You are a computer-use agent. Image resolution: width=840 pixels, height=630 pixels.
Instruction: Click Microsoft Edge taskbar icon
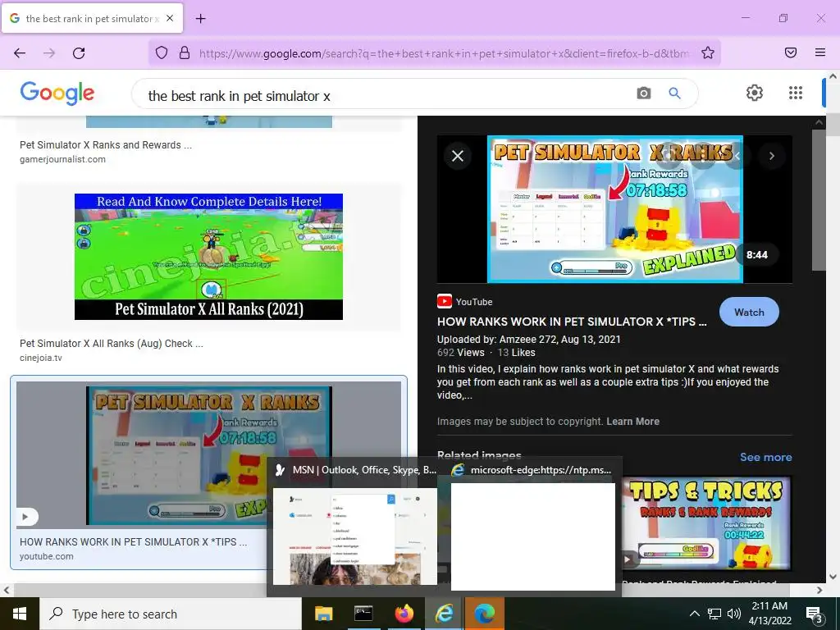point(485,614)
